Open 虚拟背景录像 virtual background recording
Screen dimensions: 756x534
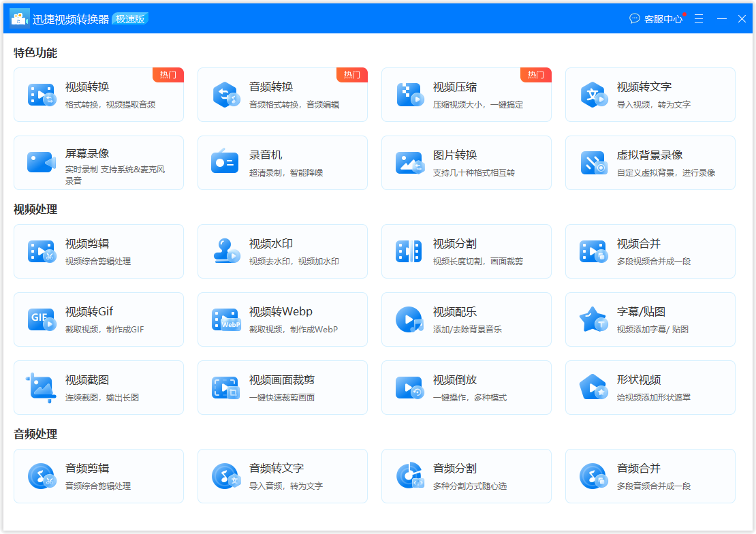[650, 163]
